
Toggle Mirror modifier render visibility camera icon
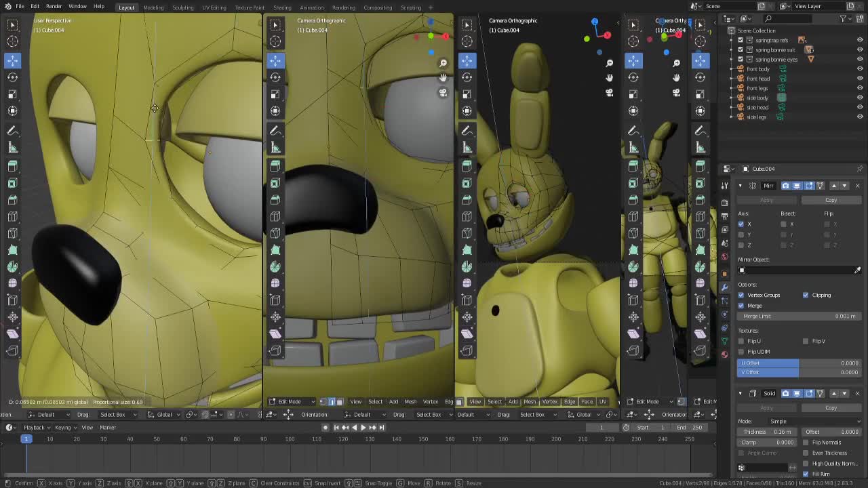(x=785, y=186)
